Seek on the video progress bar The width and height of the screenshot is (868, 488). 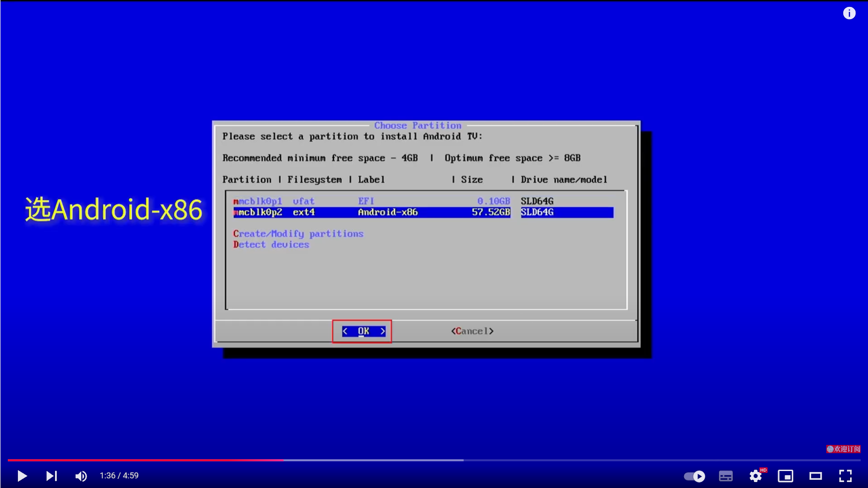click(434, 460)
